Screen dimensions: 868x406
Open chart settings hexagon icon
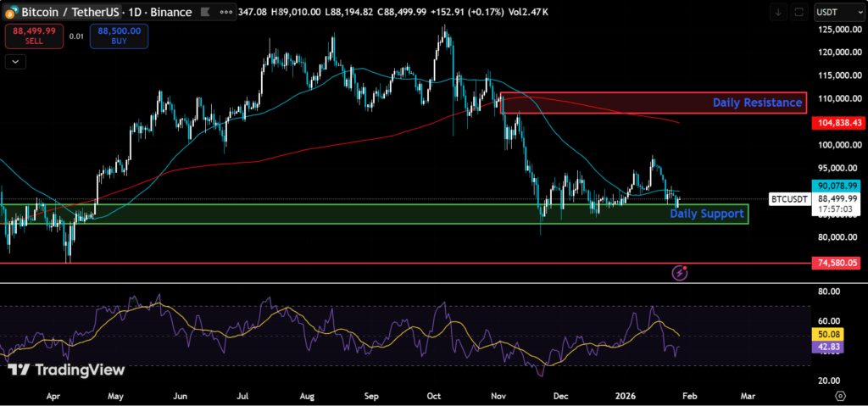click(839, 396)
